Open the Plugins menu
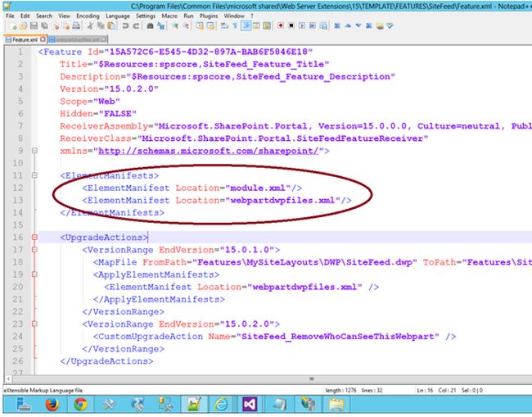The height and width of the screenshot is (417, 532). 209,16
